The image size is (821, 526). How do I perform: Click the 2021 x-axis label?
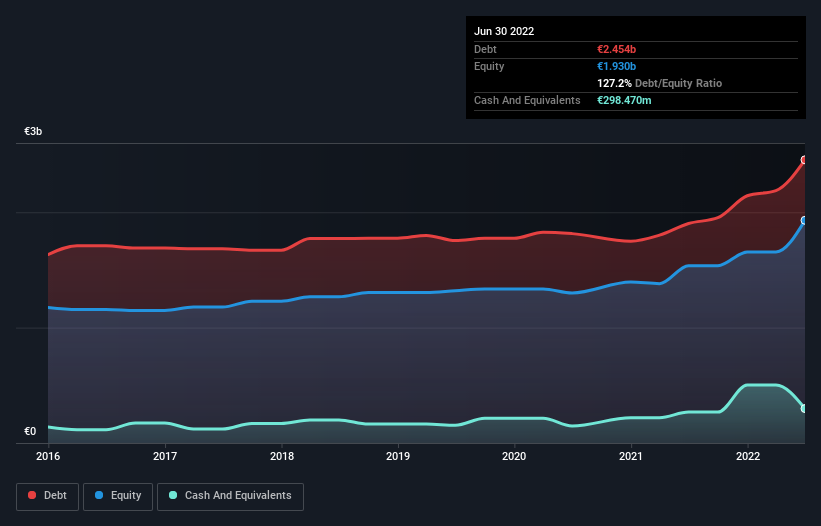pos(631,456)
